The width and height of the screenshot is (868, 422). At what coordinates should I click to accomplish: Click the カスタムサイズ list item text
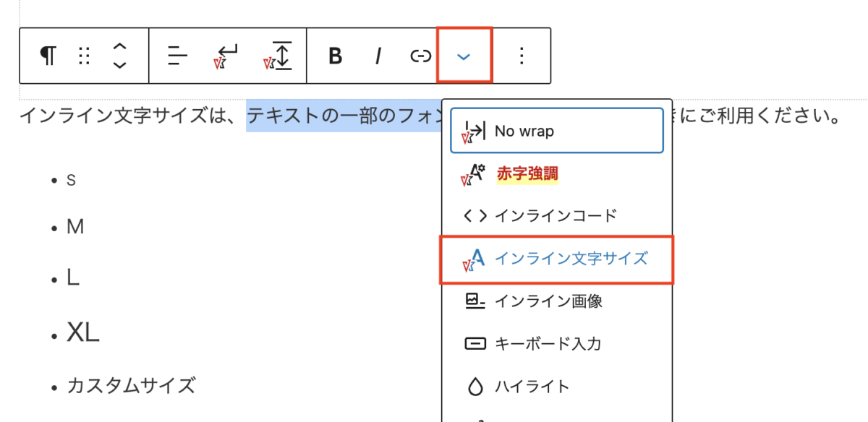click(131, 385)
